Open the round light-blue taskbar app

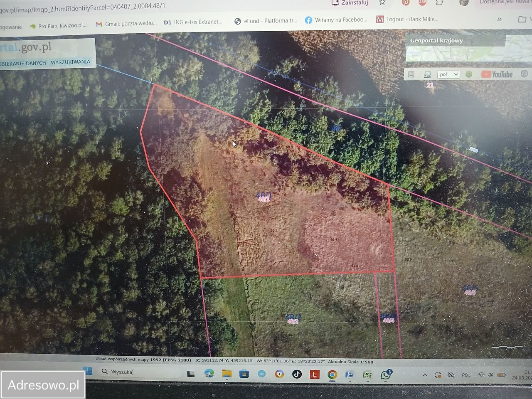click(261, 374)
